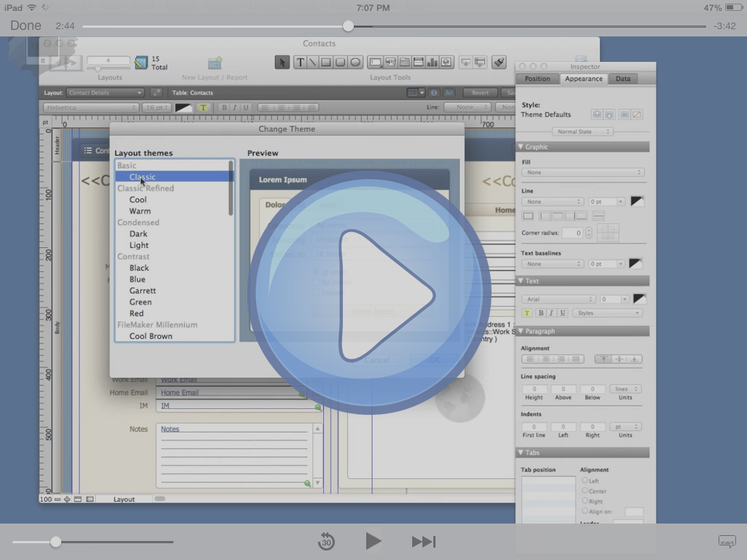747x560 pixels.
Task: Click the Revert button in layout bar
Action: click(x=480, y=93)
